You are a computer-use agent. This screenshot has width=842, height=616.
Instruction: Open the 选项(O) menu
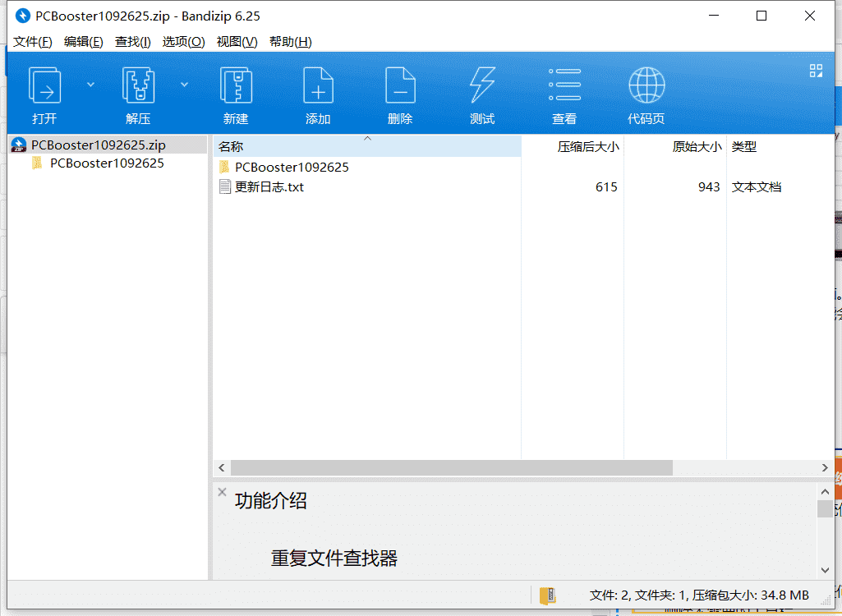tap(184, 42)
